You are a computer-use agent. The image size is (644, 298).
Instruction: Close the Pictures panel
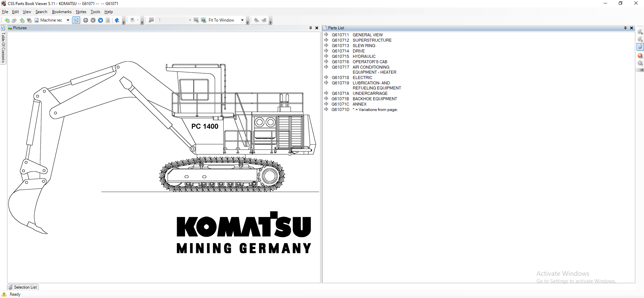click(x=317, y=28)
